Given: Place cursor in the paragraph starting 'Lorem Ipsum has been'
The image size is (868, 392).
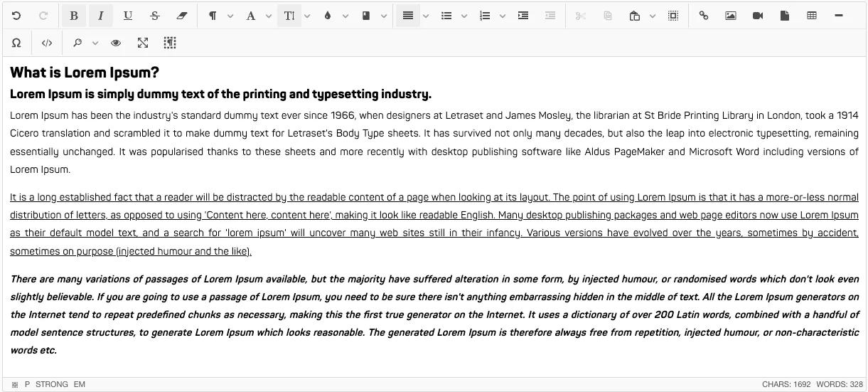Looking at the screenshot, I should pos(434,142).
